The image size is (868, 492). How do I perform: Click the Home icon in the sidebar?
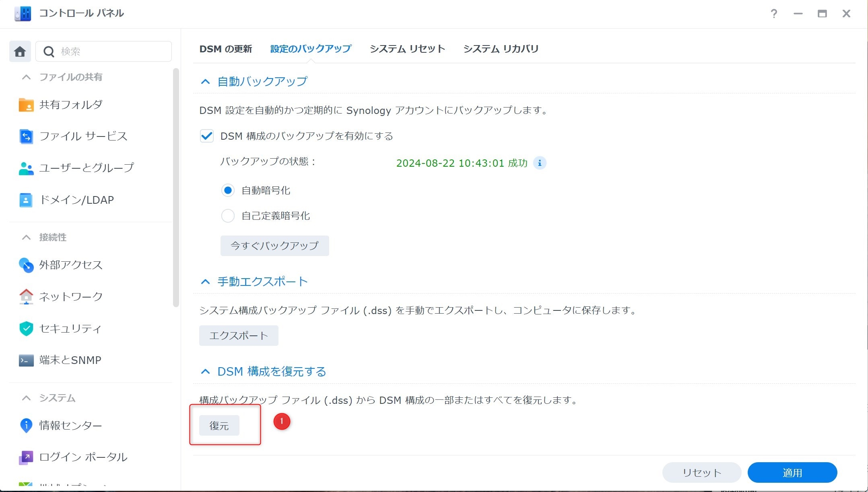click(20, 52)
